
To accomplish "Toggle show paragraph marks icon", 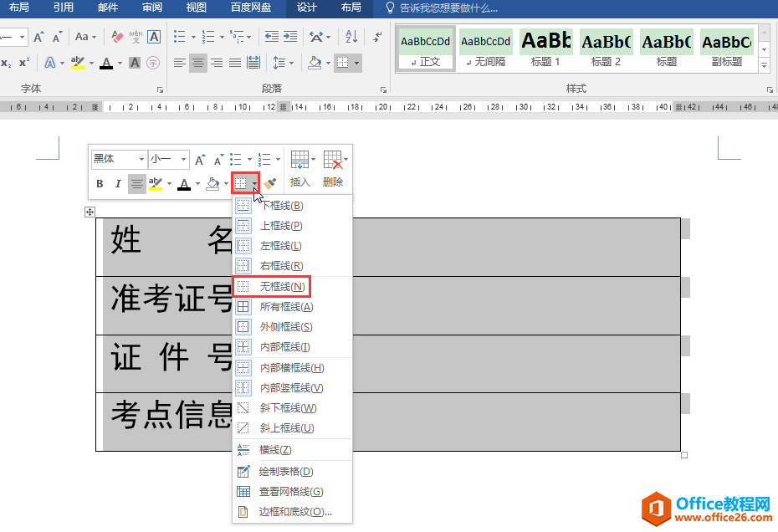I will 377,36.
